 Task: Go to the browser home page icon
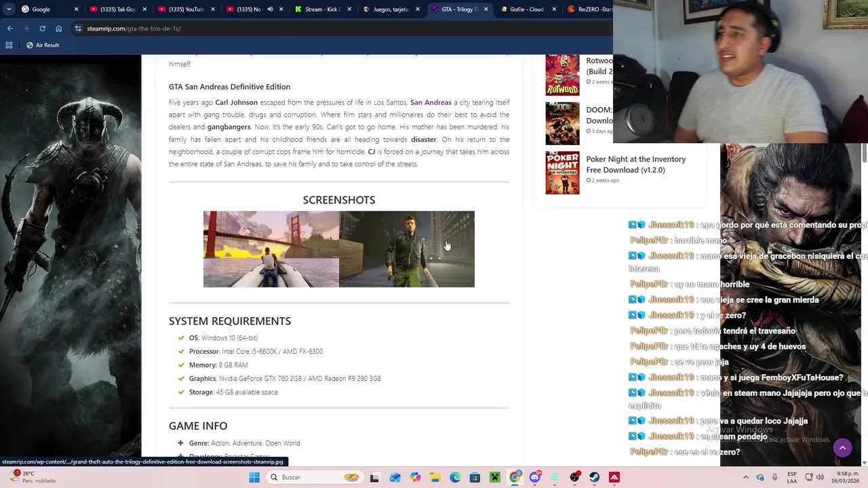(58, 28)
